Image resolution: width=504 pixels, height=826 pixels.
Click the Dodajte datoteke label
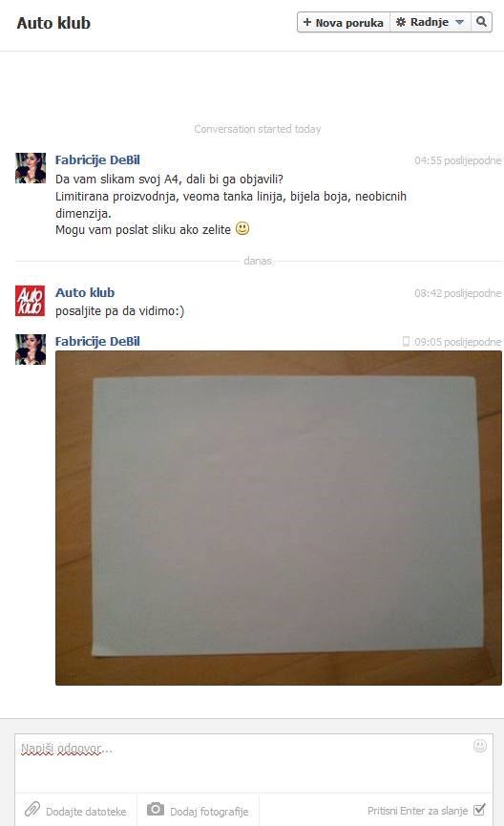click(x=86, y=812)
